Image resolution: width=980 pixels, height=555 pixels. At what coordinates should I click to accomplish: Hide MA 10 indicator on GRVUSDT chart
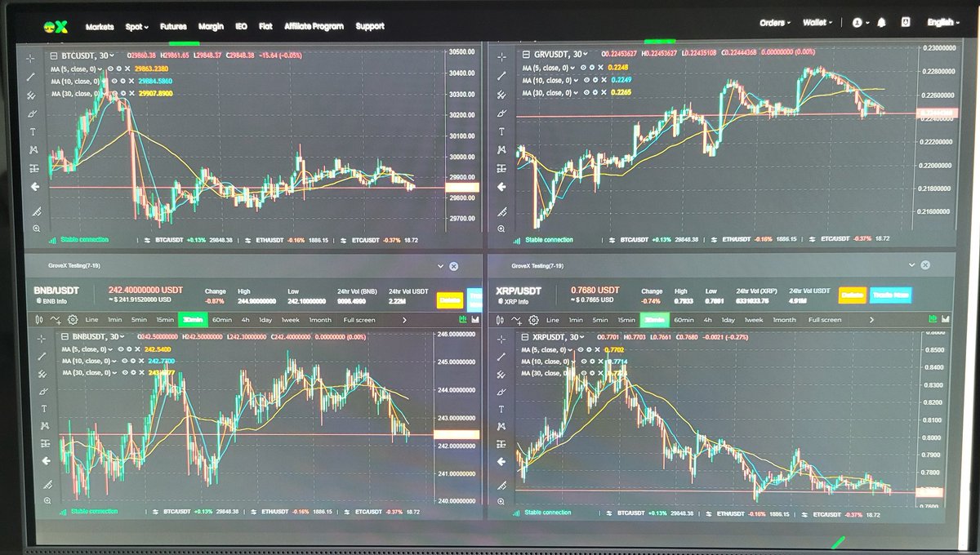click(x=586, y=80)
